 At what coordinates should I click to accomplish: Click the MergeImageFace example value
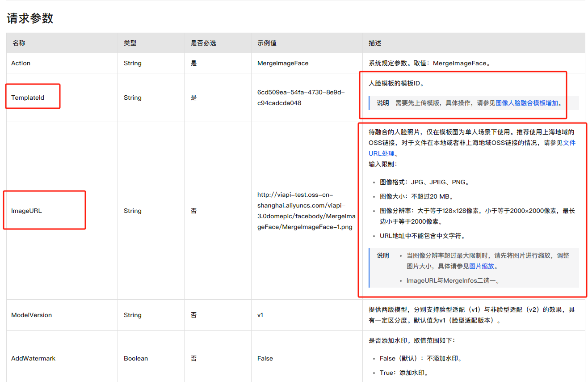tap(283, 63)
